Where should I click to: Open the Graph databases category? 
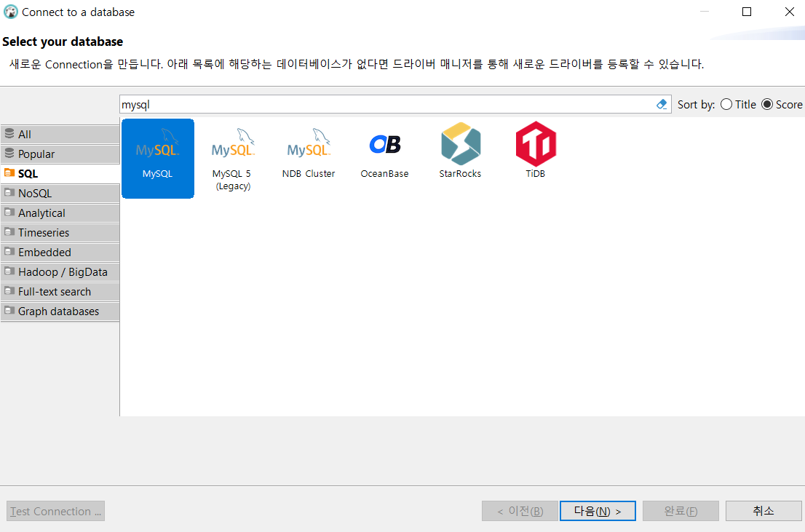pyautogui.click(x=60, y=311)
